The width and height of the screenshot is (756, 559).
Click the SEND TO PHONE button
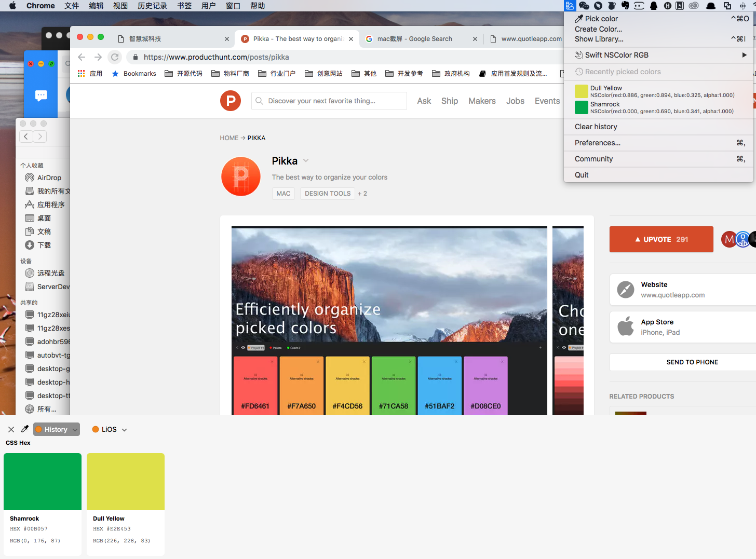click(x=692, y=362)
